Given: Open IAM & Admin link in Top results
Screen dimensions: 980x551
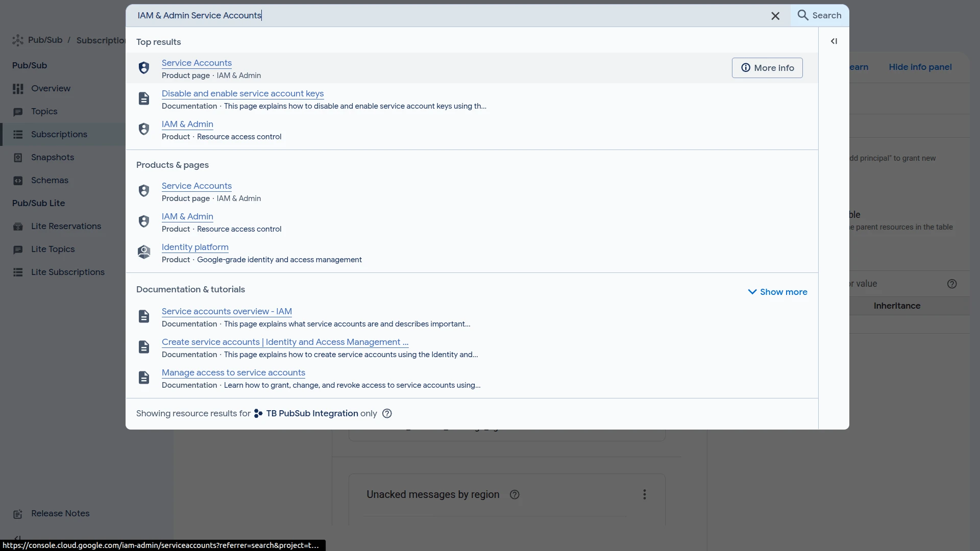Looking at the screenshot, I should (187, 124).
